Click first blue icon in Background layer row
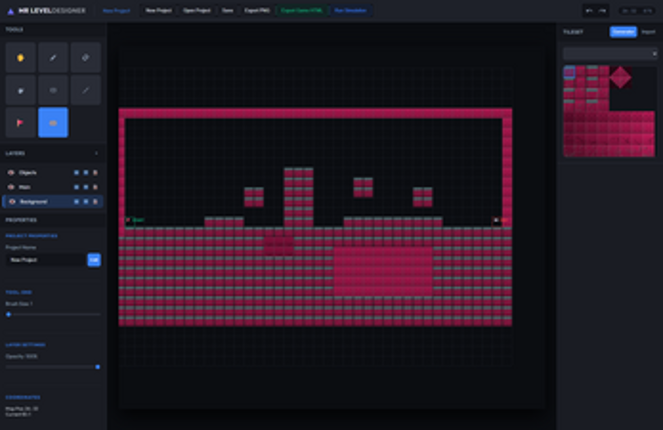The image size is (663, 430). (77, 202)
